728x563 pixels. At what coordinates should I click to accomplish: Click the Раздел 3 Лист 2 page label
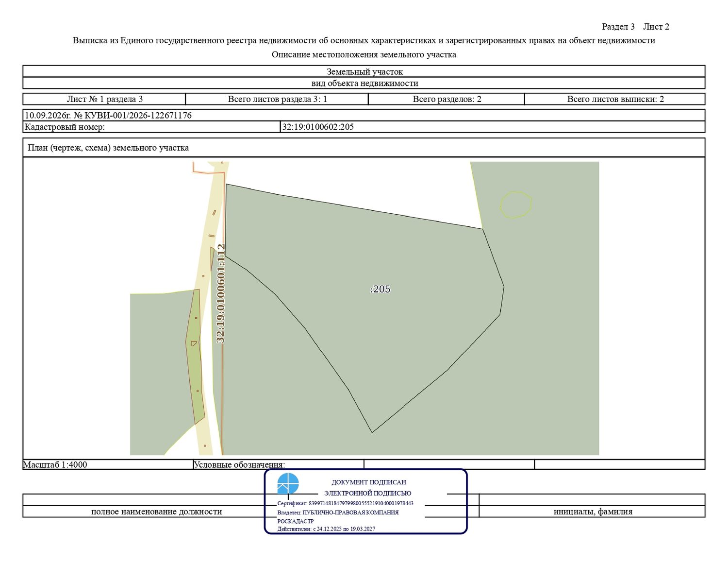635,27
